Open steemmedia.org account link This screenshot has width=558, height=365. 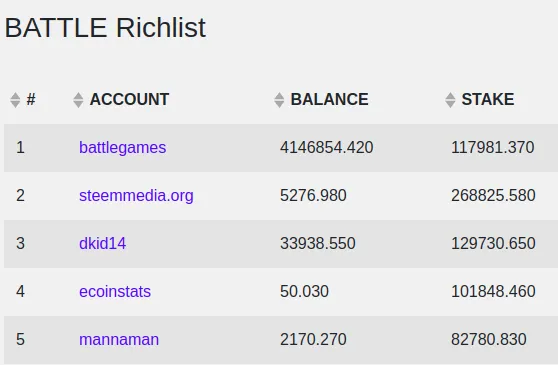(x=136, y=196)
